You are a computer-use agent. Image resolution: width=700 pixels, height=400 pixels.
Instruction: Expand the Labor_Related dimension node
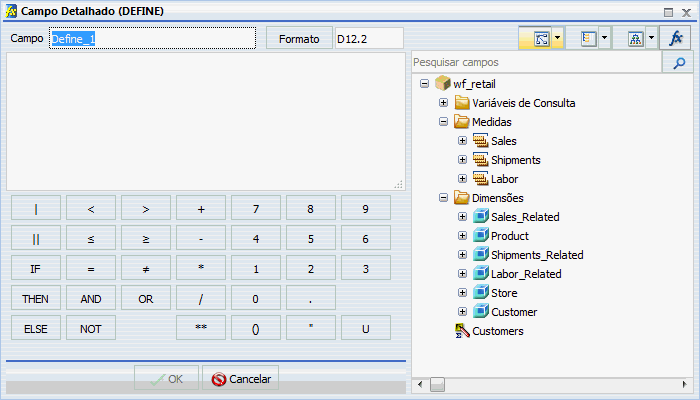click(462, 273)
